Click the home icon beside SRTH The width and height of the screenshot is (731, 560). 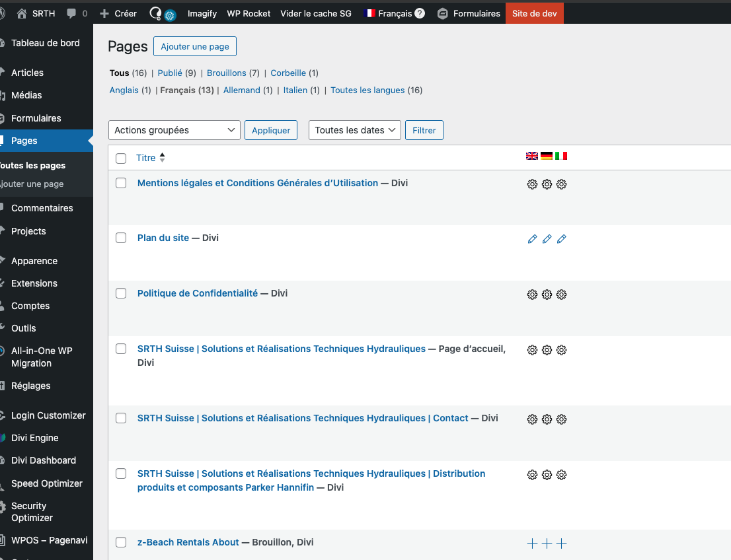[22, 13]
